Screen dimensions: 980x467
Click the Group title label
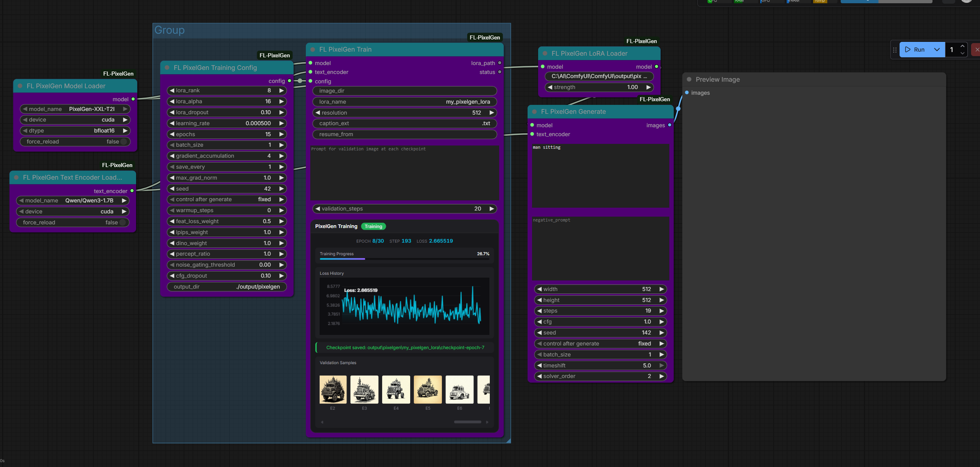point(169,30)
